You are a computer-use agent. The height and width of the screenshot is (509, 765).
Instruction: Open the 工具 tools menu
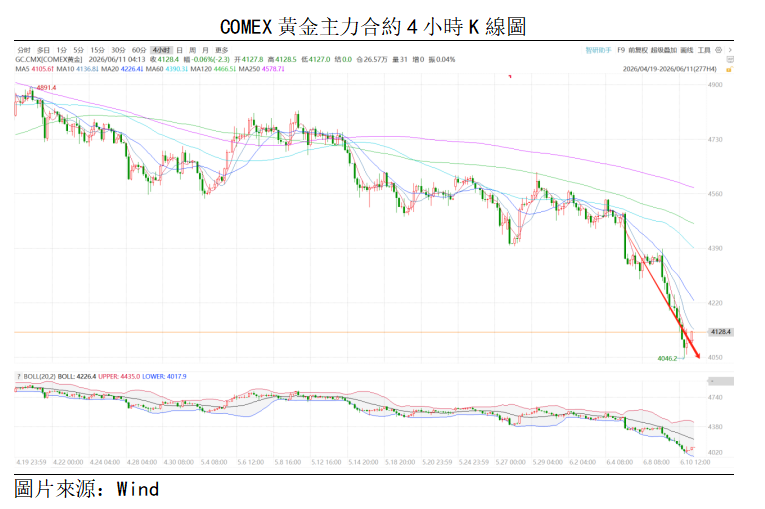(x=704, y=50)
